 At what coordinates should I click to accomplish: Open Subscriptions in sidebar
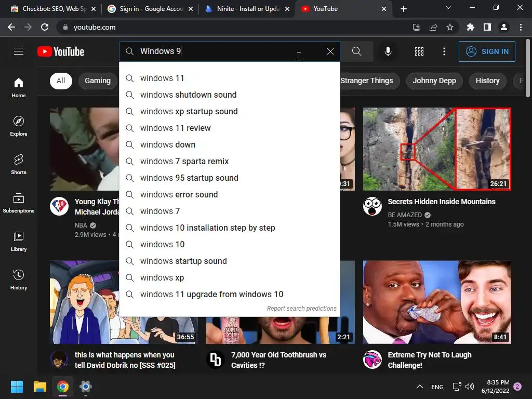19,203
